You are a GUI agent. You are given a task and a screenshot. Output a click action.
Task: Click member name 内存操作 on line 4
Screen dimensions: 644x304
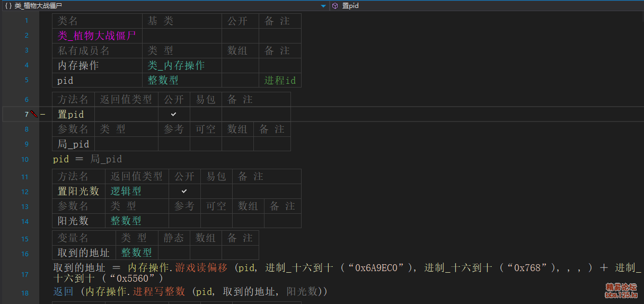78,65
